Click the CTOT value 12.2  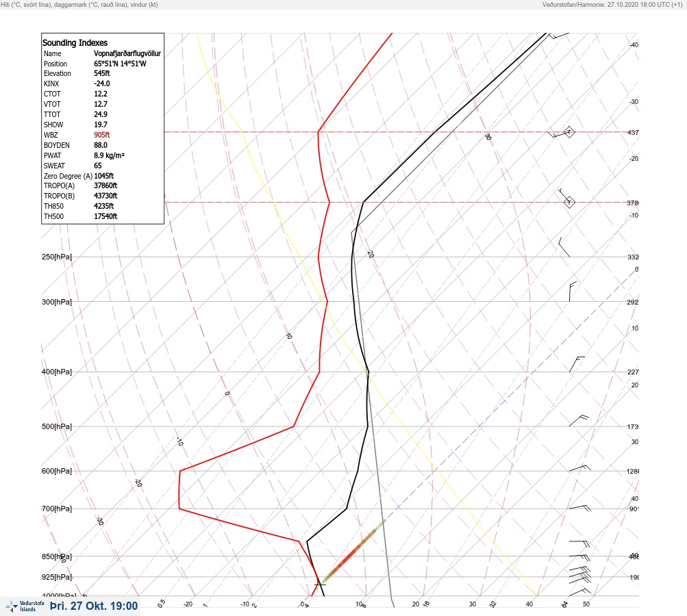pos(100,94)
